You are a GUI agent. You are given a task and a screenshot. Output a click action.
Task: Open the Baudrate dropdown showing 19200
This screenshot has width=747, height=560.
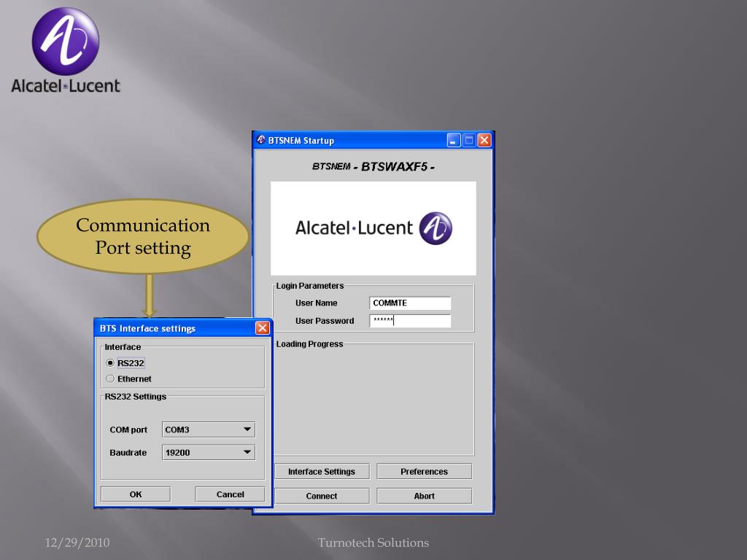pyautogui.click(x=209, y=452)
